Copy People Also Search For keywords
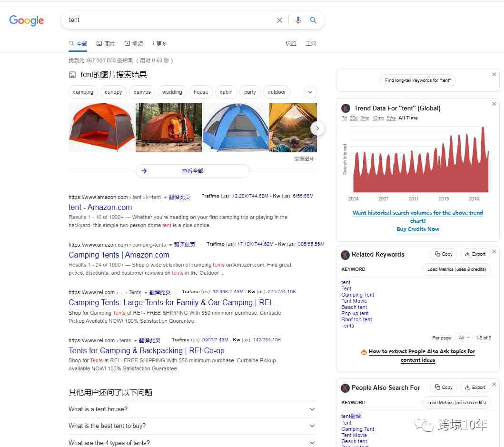Viewport: 504px width, 447px height. tap(444, 387)
